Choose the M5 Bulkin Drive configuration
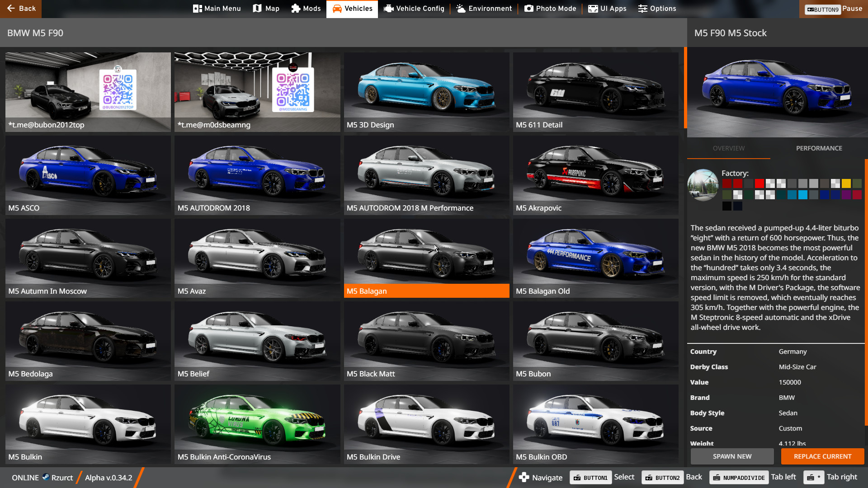 tap(426, 424)
